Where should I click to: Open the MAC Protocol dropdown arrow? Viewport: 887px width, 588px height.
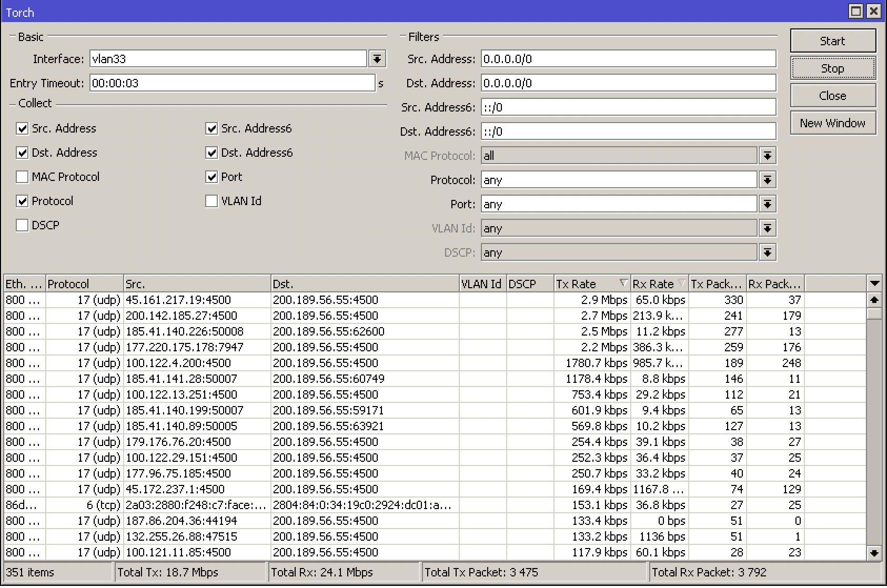768,156
